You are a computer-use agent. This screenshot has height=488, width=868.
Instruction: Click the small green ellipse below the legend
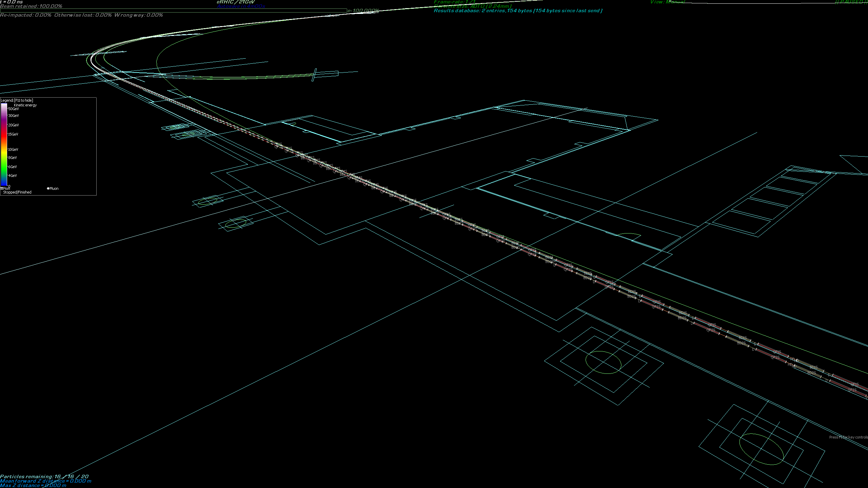point(207,202)
